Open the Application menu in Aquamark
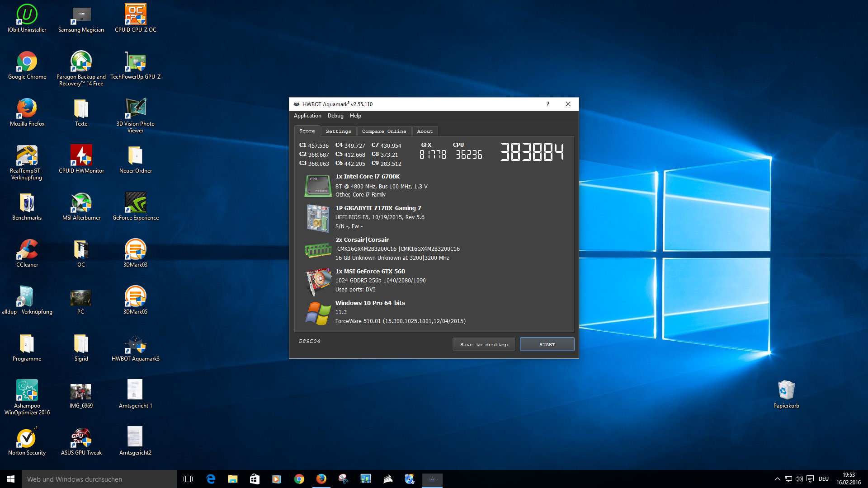Viewport: 868px width, 488px height. (307, 116)
